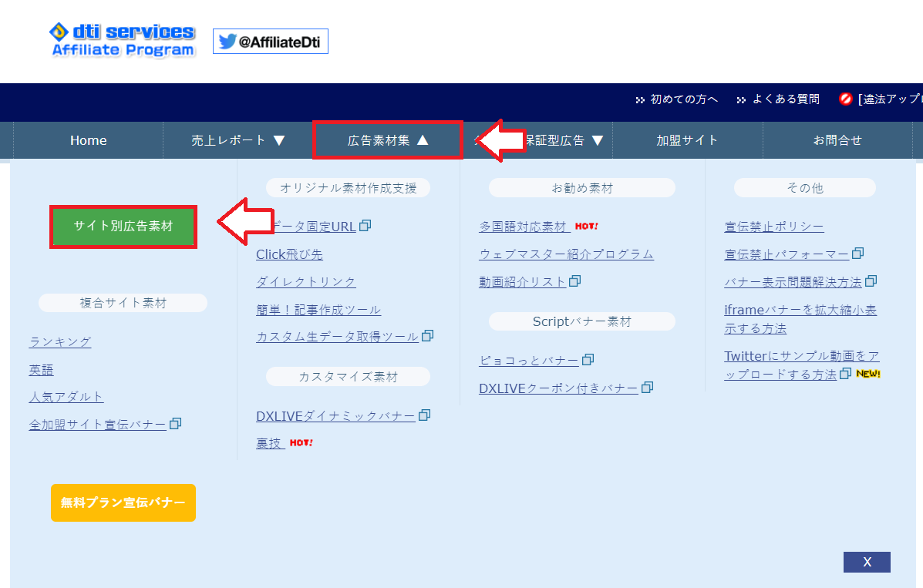Click 複合サイト素材 section heading
Viewport: 923px width, 588px height.
123,303
